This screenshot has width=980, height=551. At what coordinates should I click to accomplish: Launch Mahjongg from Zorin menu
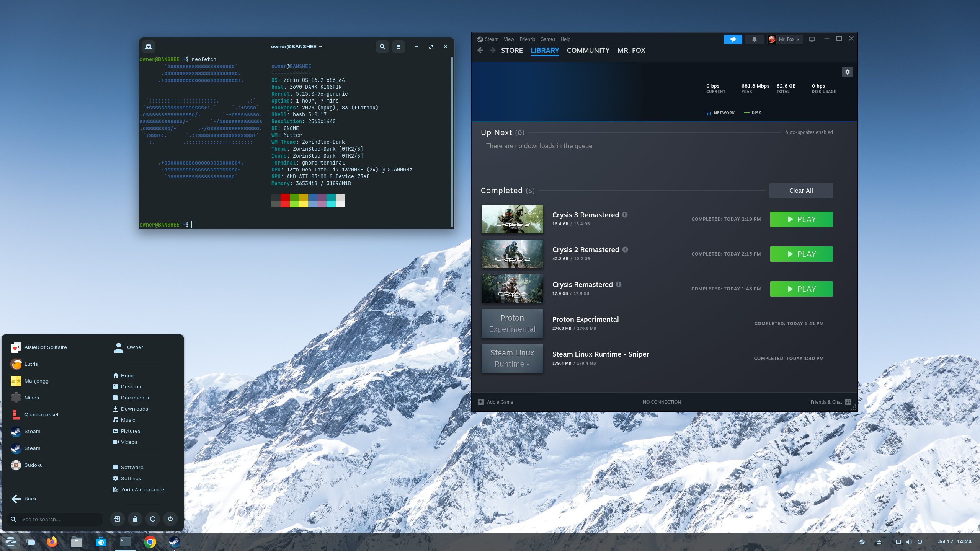29,381
